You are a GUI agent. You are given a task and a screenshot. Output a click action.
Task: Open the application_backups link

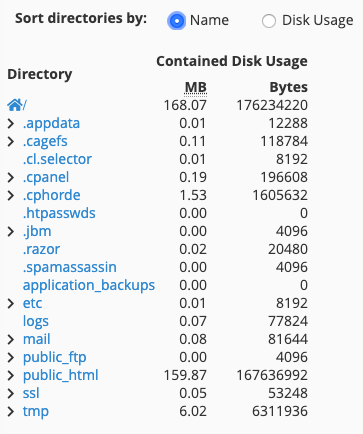(89, 286)
